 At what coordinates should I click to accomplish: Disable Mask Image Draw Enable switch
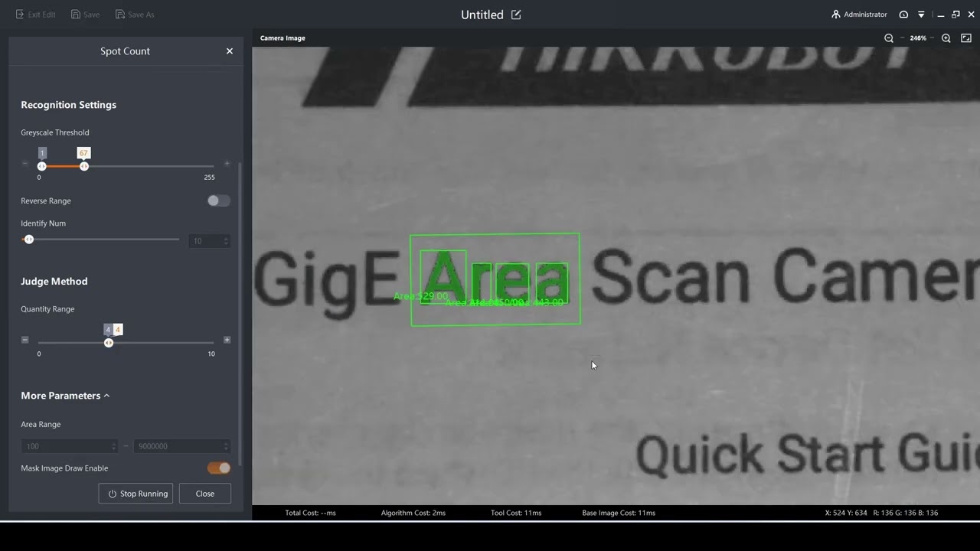(219, 468)
